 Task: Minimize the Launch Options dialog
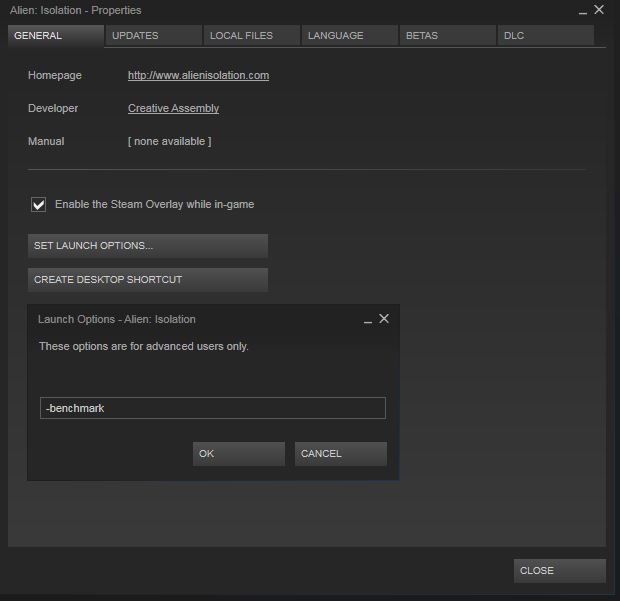(368, 320)
